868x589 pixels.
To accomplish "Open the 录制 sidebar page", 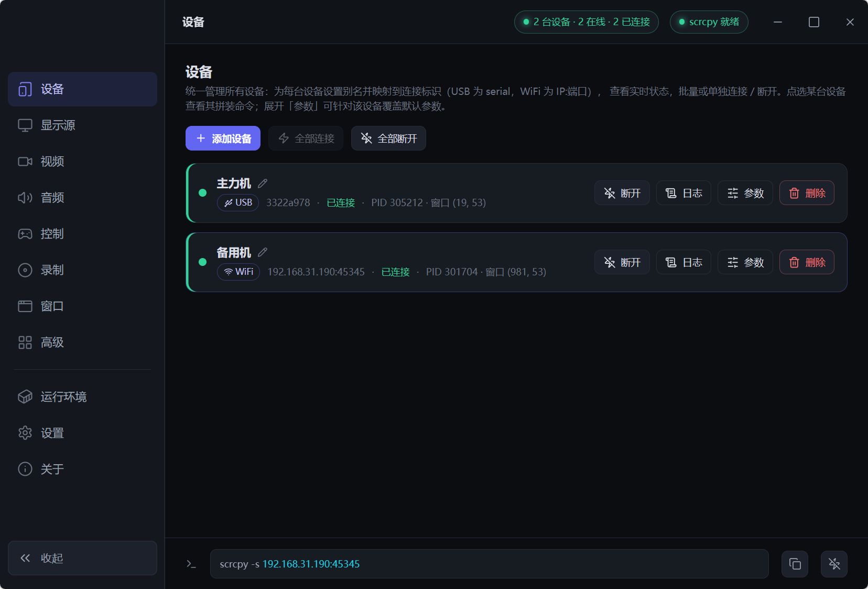I will point(82,270).
